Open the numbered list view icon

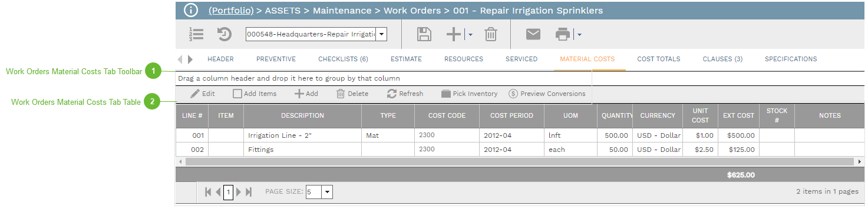pyautogui.click(x=196, y=35)
